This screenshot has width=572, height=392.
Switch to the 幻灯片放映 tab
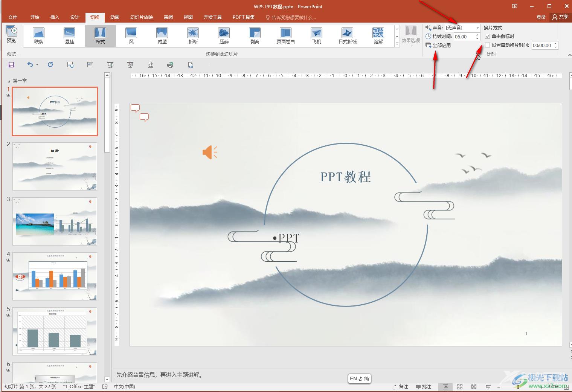click(x=142, y=17)
